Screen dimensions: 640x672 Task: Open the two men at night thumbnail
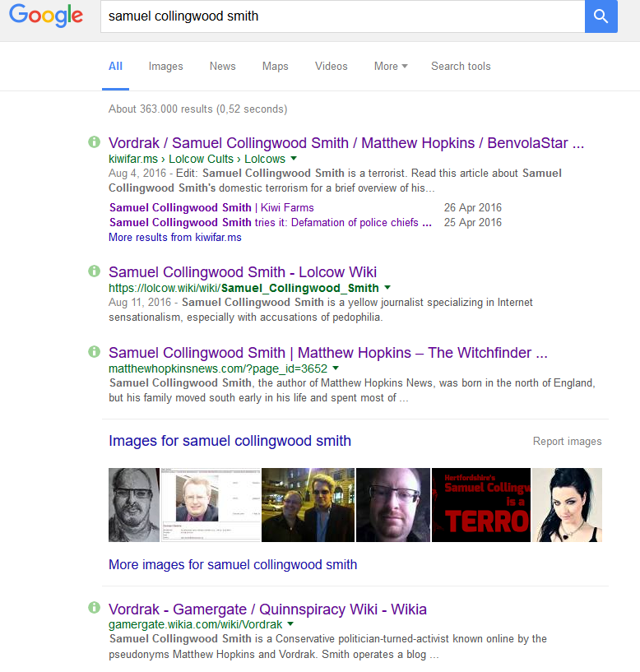[308, 505]
